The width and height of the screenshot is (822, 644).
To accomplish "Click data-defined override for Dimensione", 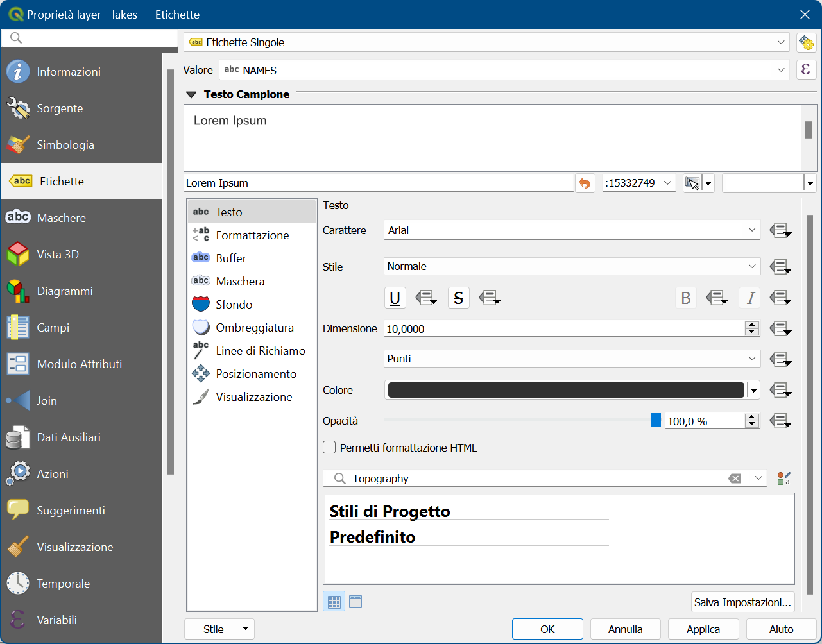I will tap(780, 328).
